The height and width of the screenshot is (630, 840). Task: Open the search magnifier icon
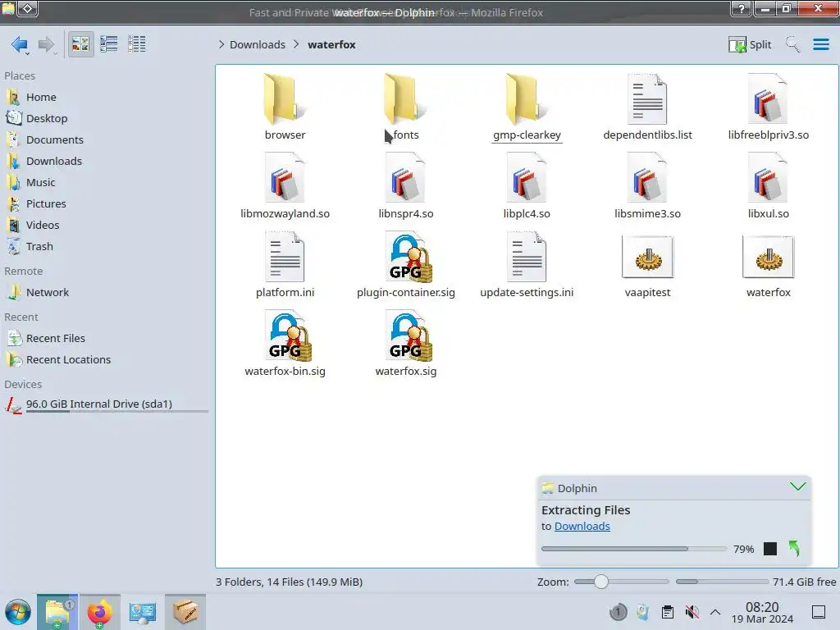tap(792, 44)
